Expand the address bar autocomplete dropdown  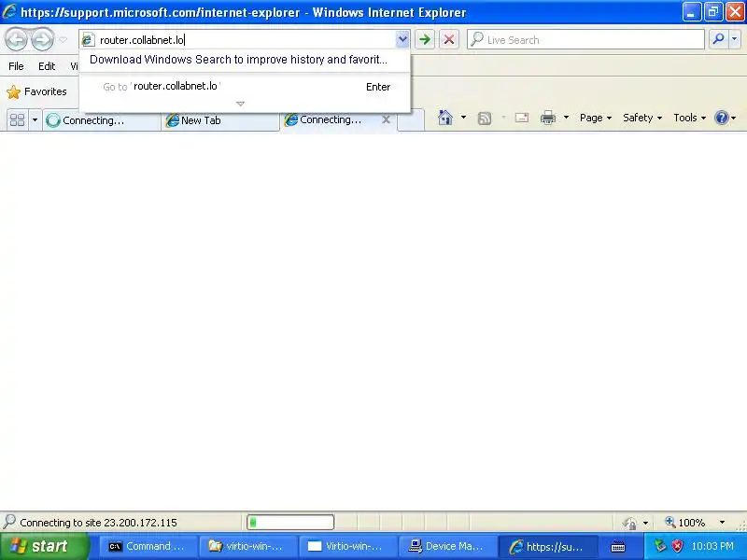[x=402, y=39]
